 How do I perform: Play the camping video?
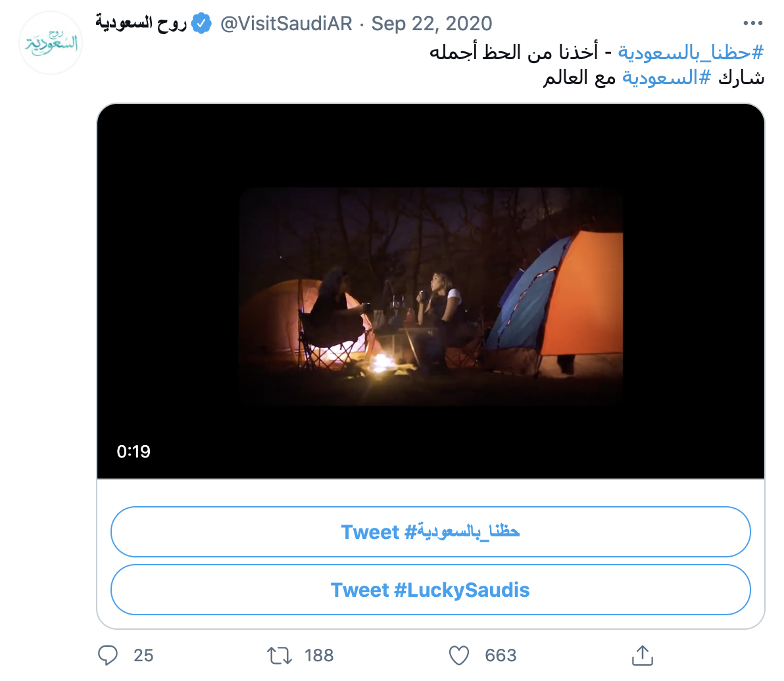(x=431, y=296)
